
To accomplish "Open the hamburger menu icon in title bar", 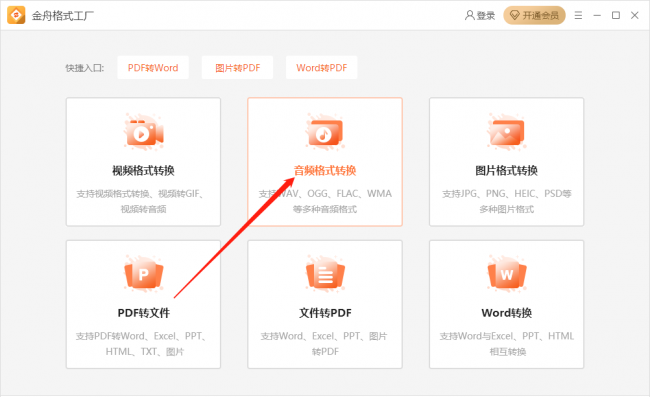I will coord(578,15).
